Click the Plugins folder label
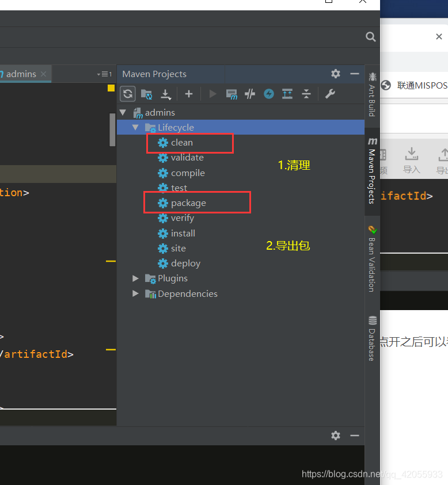Image resolution: width=448 pixels, height=485 pixels. pos(173,278)
